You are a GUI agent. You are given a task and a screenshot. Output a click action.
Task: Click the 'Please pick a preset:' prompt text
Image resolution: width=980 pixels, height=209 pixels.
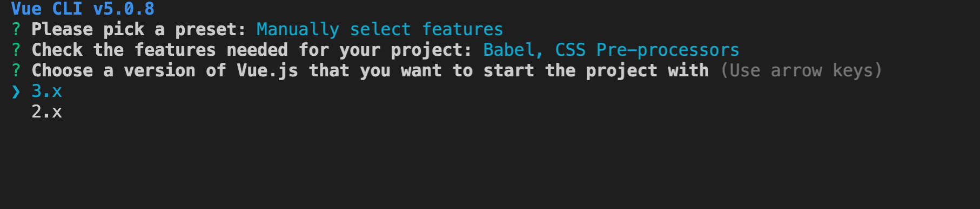(x=139, y=29)
